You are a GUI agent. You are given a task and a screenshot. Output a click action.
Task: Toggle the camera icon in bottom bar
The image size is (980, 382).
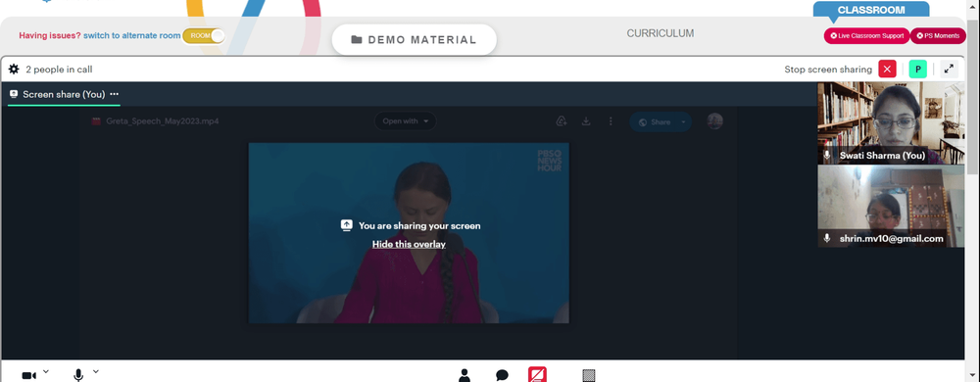tap(28, 375)
